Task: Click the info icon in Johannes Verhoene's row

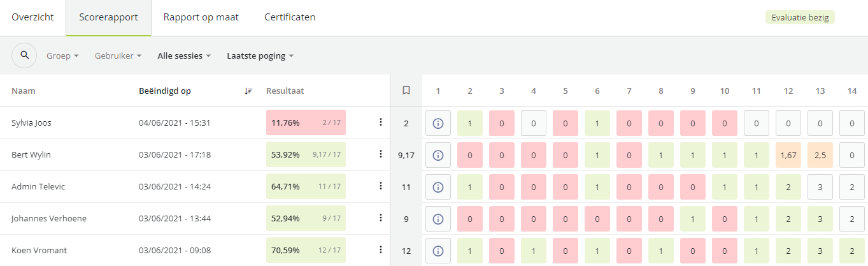Action: click(438, 218)
